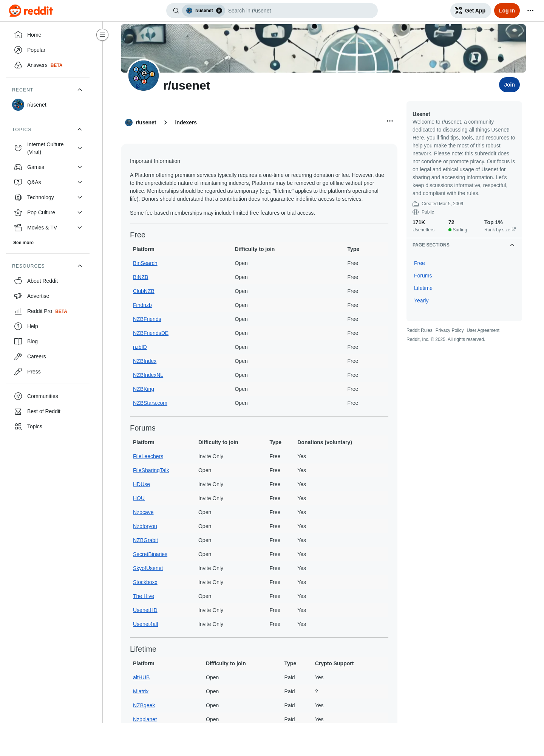Jump to the Free page section
Viewport: 544px width, 756px height.
pos(419,263)
